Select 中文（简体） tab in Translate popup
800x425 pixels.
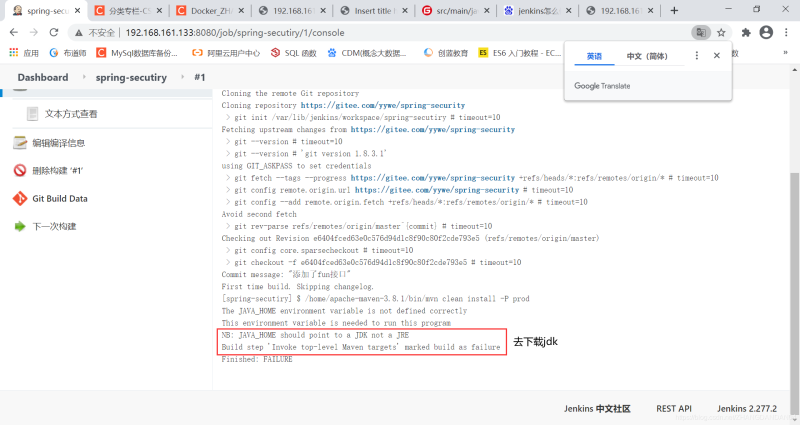pyautogui.click(x=646, y=56)
